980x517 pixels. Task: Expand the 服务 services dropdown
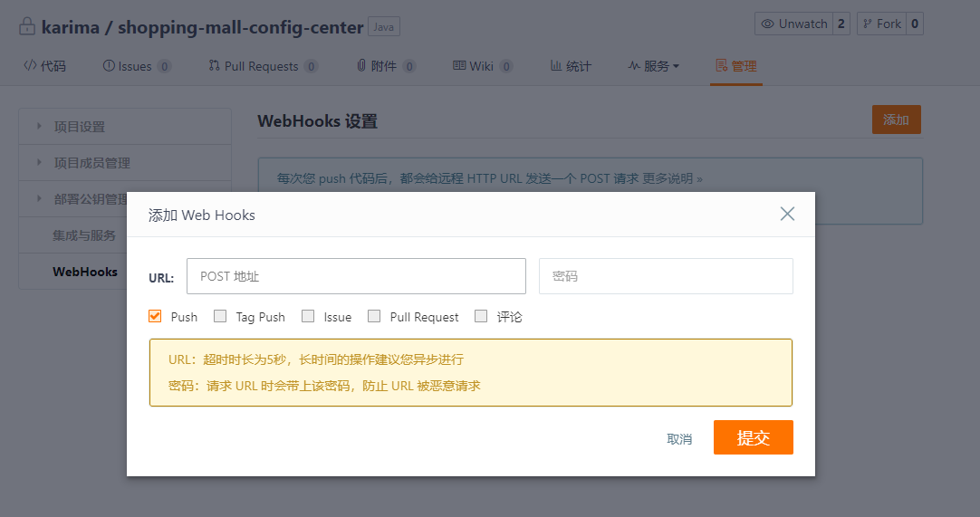tap(654, 65)
